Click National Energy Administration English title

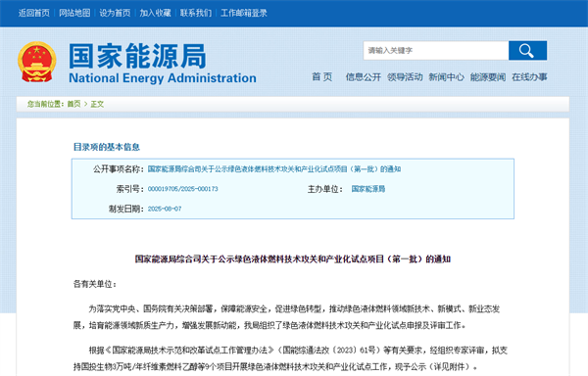163,78
